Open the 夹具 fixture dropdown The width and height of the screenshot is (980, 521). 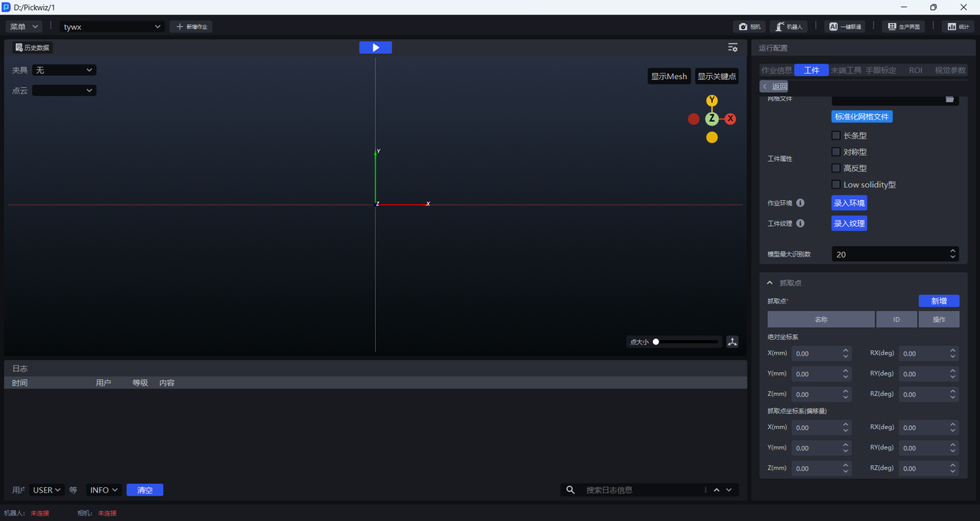coord(64,70)
